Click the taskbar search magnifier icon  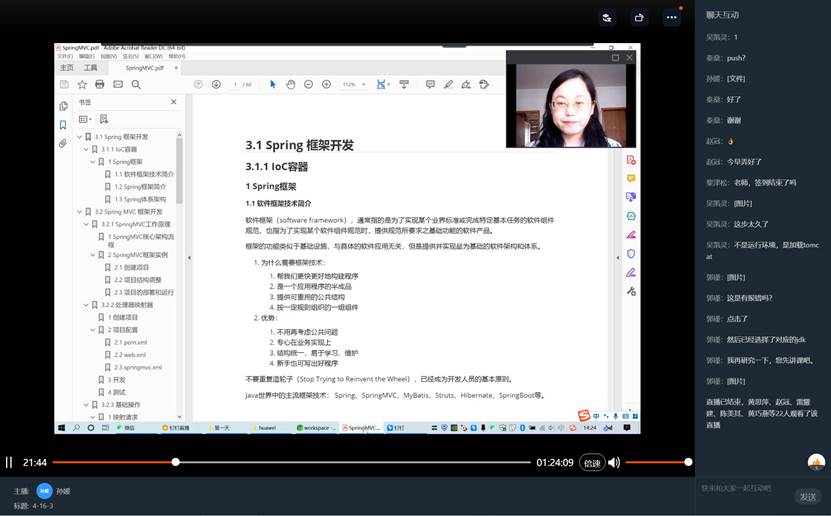point(76,428)
